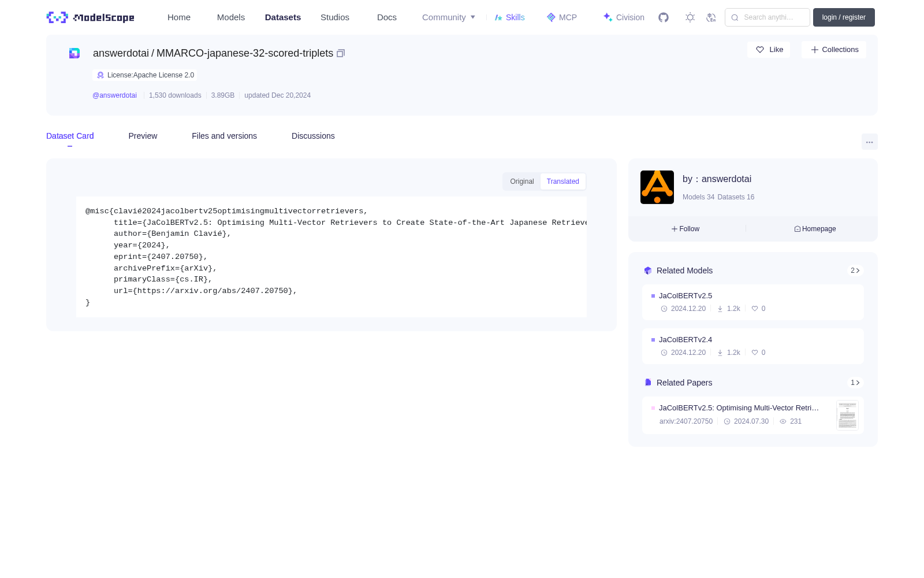Open the related paper thumbnail preview

[x=847, y=415]
